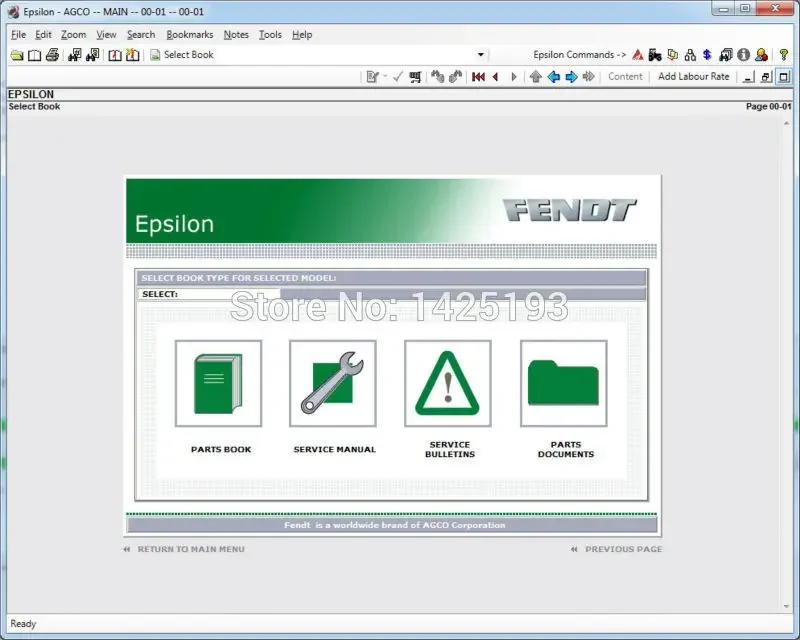This screenshot has width=800, height=640.
Task: Open the Select Book dropdown arrow
Action: coord(481,55)
